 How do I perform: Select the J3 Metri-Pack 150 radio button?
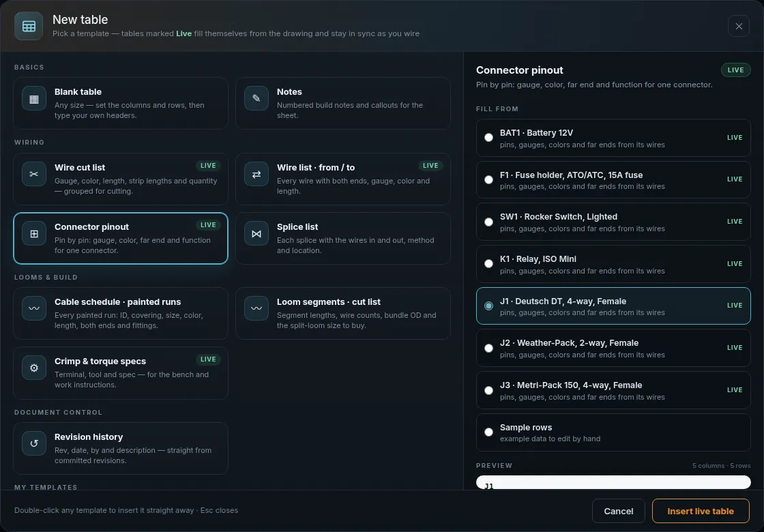pyautogui.click(x=488, y=391)
